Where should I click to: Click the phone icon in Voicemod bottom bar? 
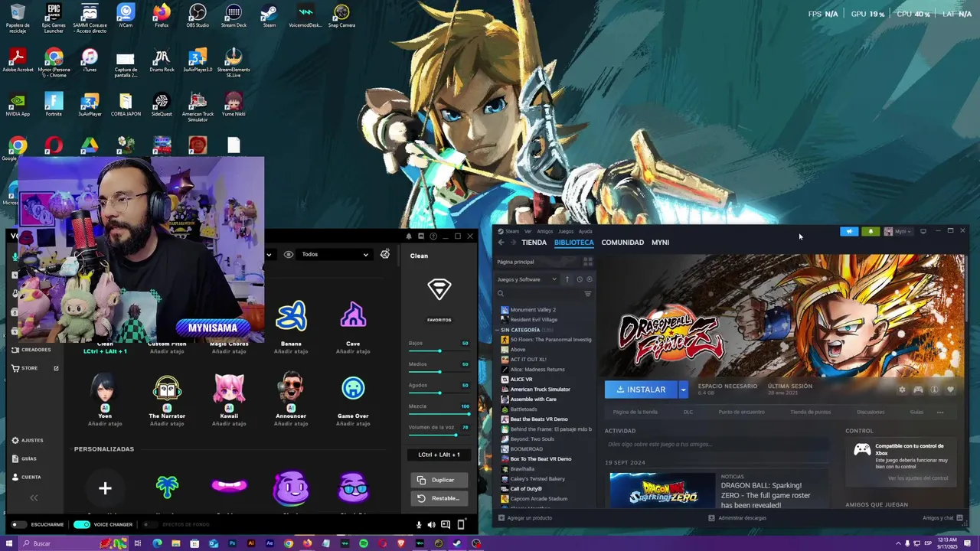(x=461, y=524)
